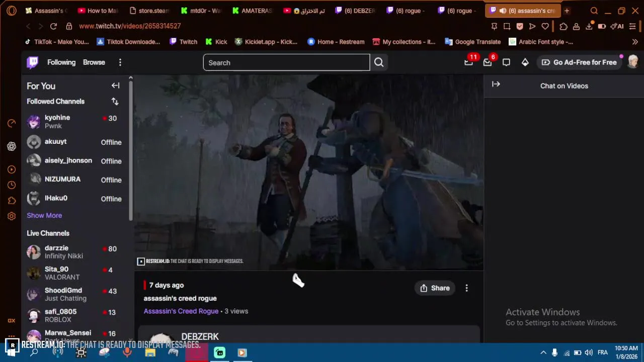The height and width of the screenshot is (362, 644).
Task: Click the video player area
Action: pyautogui.click(x=309, y=172)
